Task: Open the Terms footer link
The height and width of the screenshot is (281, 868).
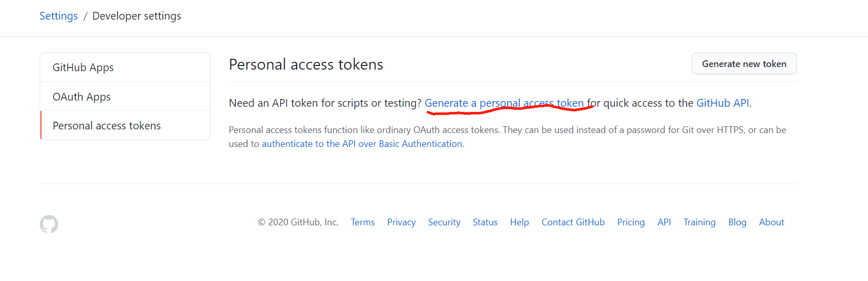Action: pyautogui.click(x=363, y=222)
